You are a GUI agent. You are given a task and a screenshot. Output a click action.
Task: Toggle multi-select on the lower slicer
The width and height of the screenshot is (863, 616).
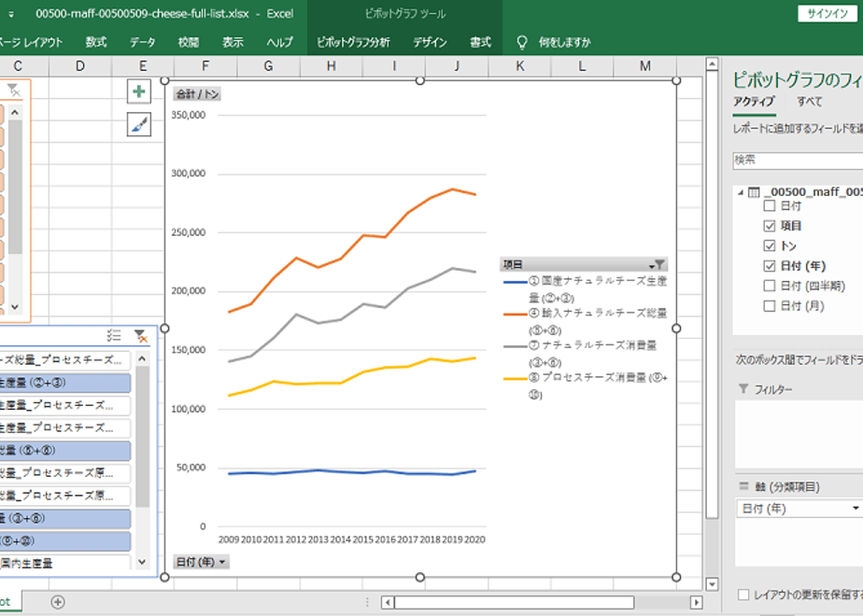[114, 335]
